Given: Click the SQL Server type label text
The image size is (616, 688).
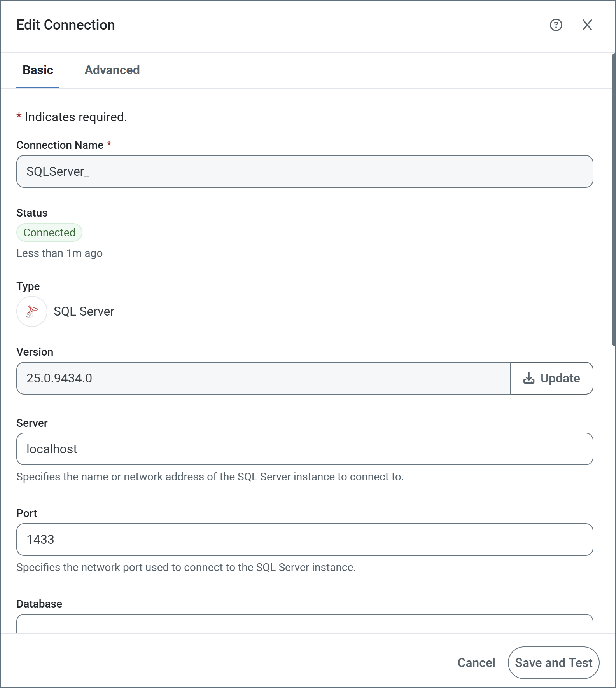Looking at the screenshot, I should (x=84, y=311).
